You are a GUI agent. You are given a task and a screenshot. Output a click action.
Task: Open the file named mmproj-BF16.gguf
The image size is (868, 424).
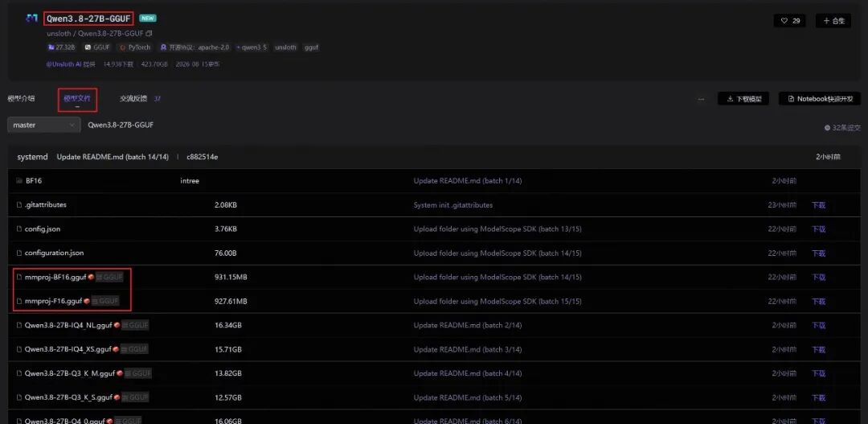(x=55, y=277)
